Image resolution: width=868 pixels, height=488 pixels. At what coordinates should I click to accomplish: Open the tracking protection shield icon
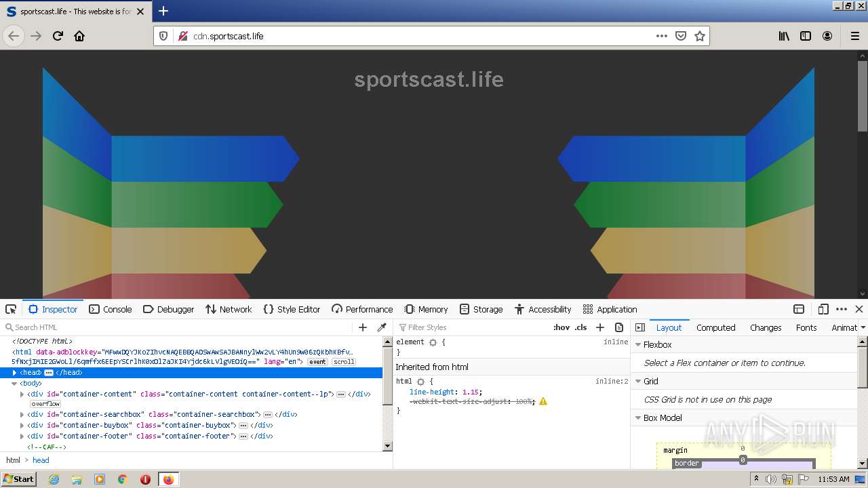[163, 36]
